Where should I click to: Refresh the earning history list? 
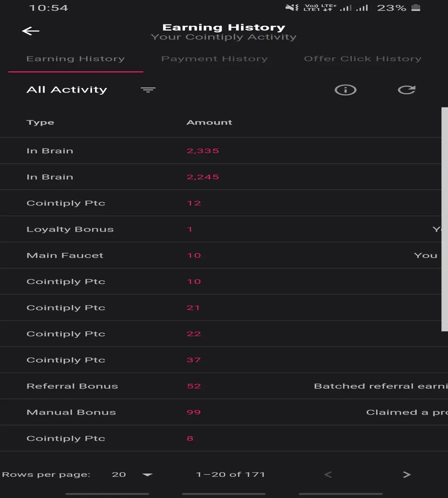[407, 90]
